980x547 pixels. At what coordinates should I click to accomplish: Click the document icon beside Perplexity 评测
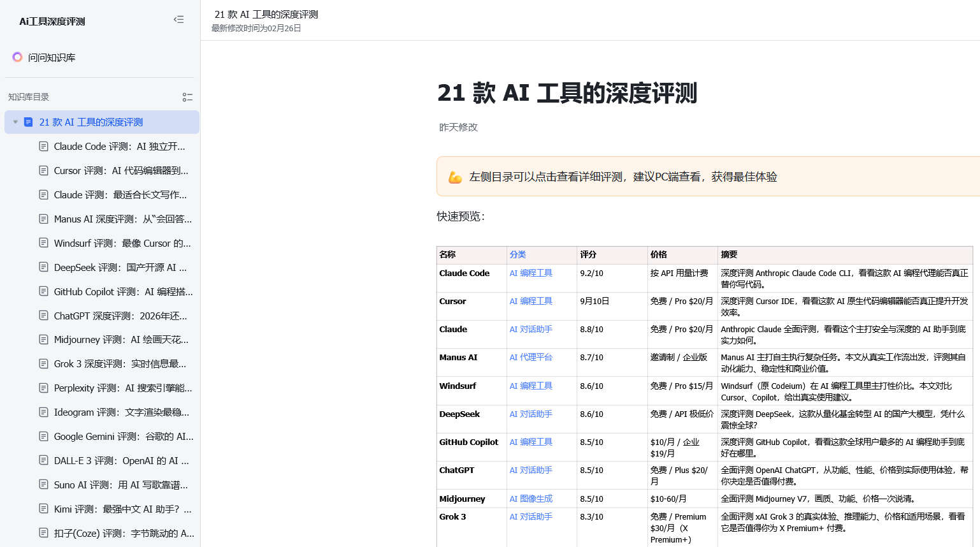click(43, 388)
